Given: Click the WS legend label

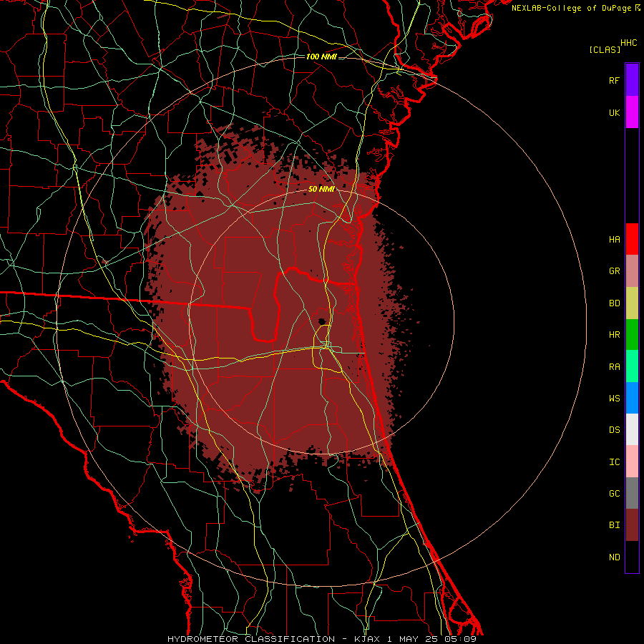Looking at the screenshot, I should 614,399.
